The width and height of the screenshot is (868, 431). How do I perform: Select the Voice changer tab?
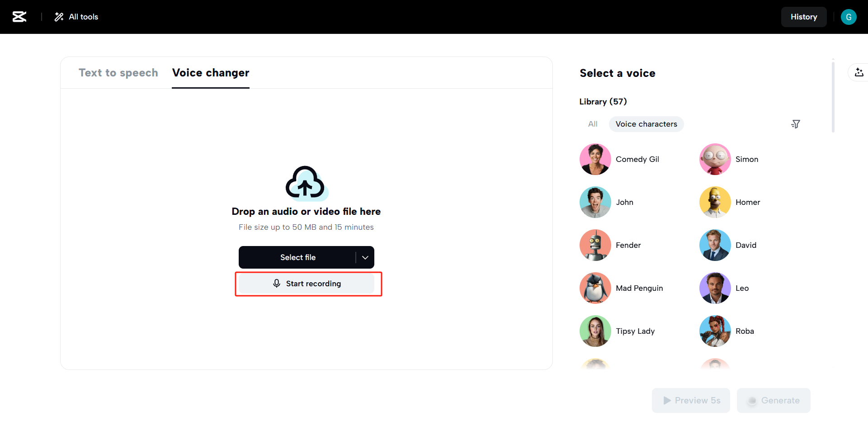[x=211, y=73]
